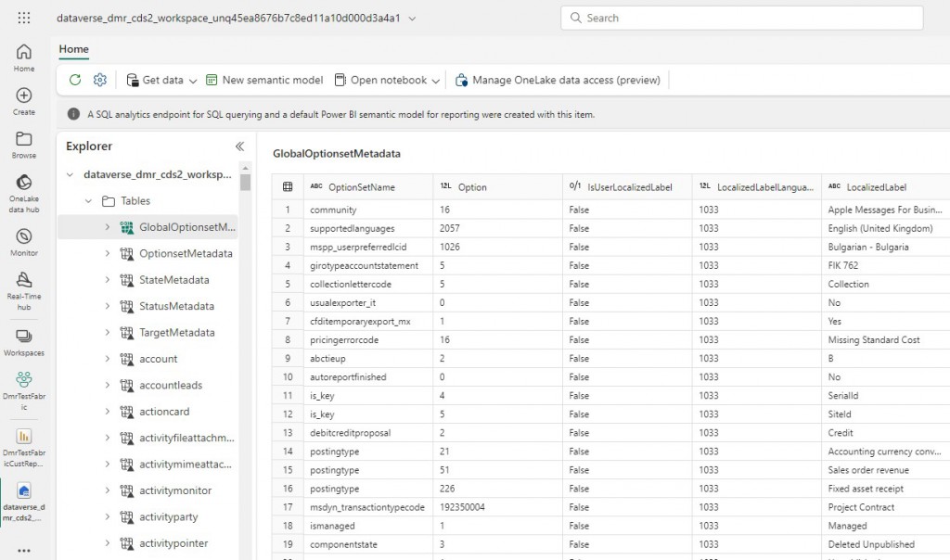
Task: Open Browse in the left sidebar
Action: pyautogui.click(x=23, y=145)
